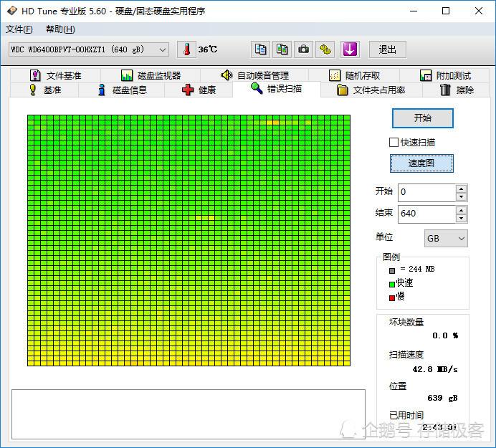Switch to the 磁盘监视器 tab
The height and width of the screenshot is (448, 496).
tap(151, 75)
